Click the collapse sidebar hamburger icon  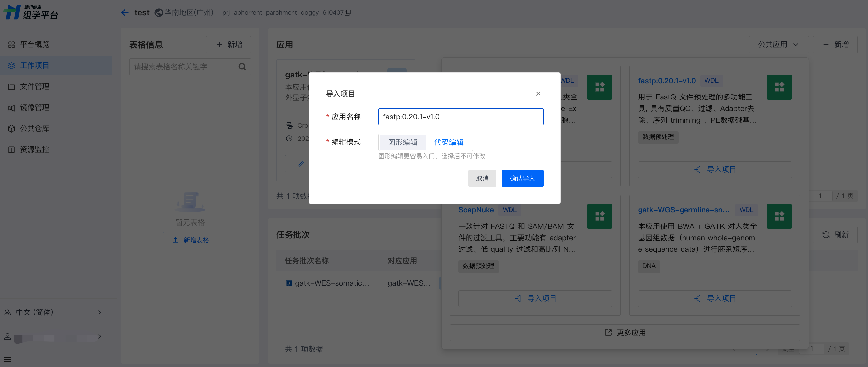coord(8,359)
